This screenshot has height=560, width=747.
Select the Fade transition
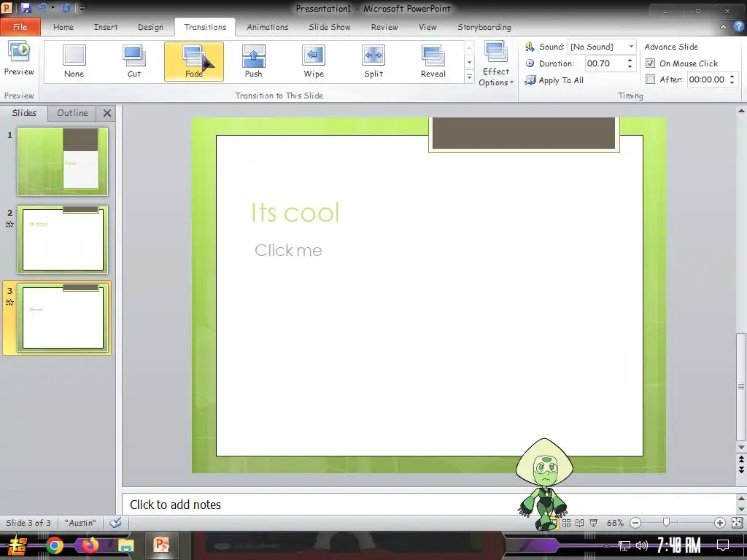194,61
